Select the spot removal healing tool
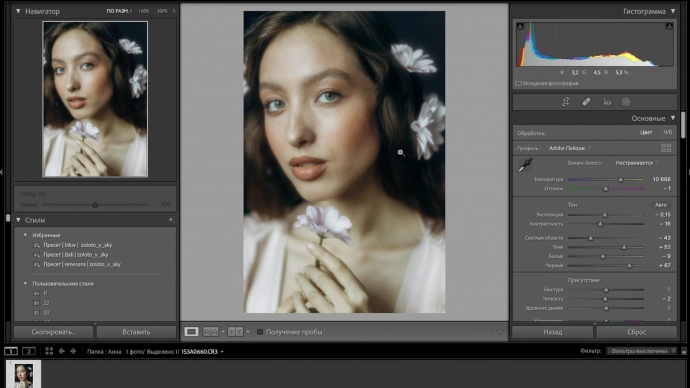Screen dimensions: 690x388 pos(586,102)
